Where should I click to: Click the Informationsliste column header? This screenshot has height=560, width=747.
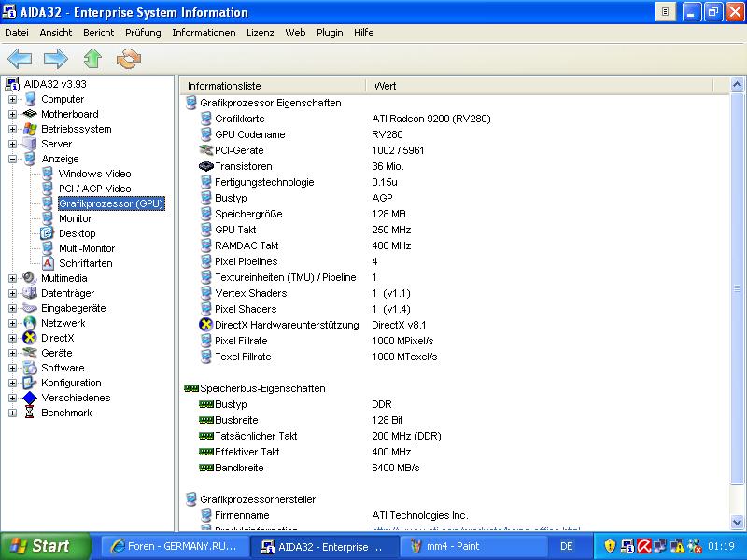coord(273,86)
